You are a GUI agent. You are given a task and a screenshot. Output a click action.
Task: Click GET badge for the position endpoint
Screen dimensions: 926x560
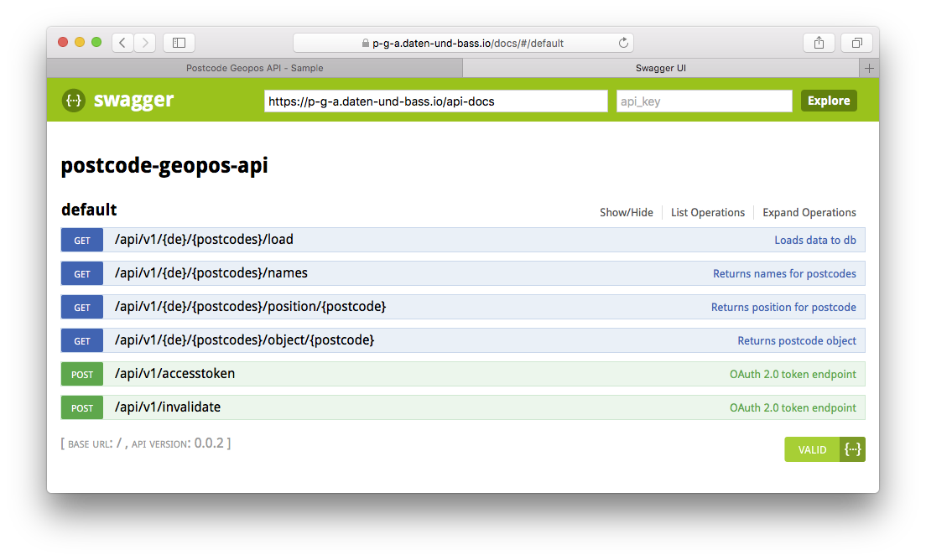coord(82,308)
